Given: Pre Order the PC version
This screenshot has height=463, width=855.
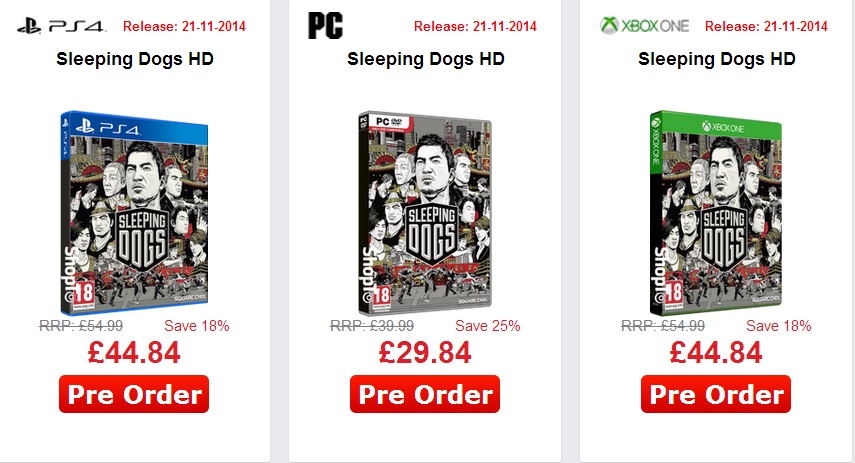Looking at the screenshot, I should (425, 394).
